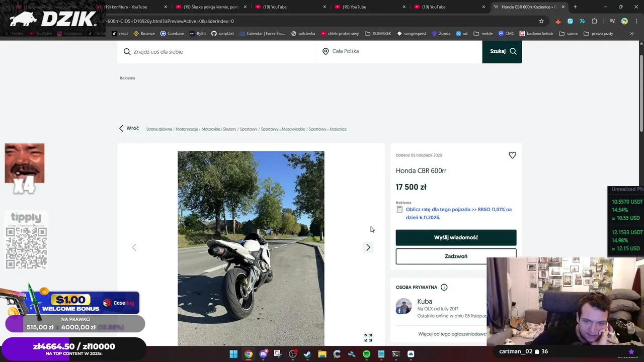Click 'Wyślij wiadomość' button
Screen dimensions: 644x362
pyautogui.click(x=456, y=237)
